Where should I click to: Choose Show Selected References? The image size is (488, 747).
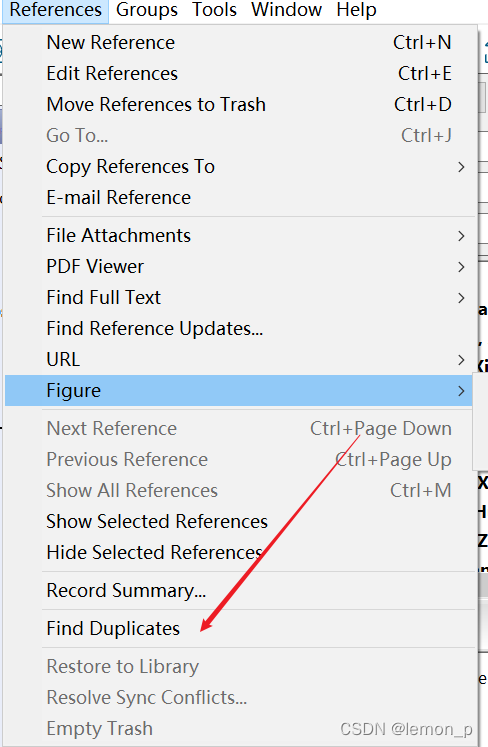point(238,521)
